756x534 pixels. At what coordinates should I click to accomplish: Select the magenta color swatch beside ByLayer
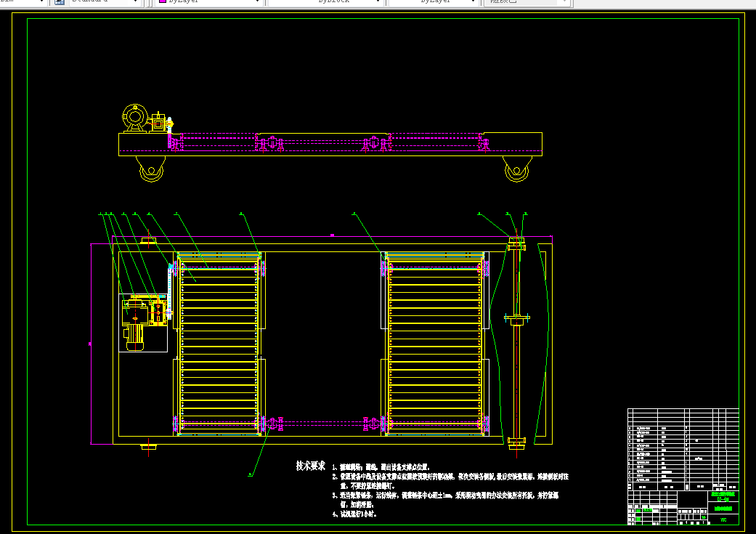click(163, 1)
